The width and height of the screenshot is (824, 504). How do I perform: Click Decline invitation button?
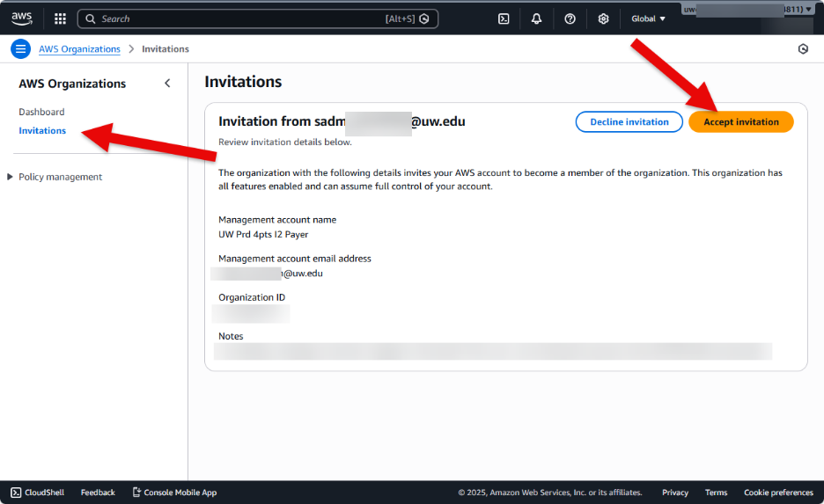coord(629,121)
